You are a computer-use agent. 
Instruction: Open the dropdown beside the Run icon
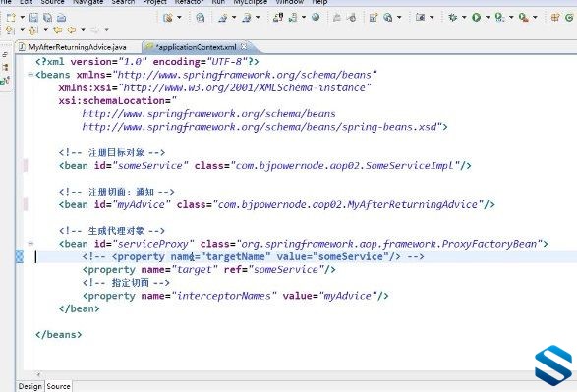488,18
